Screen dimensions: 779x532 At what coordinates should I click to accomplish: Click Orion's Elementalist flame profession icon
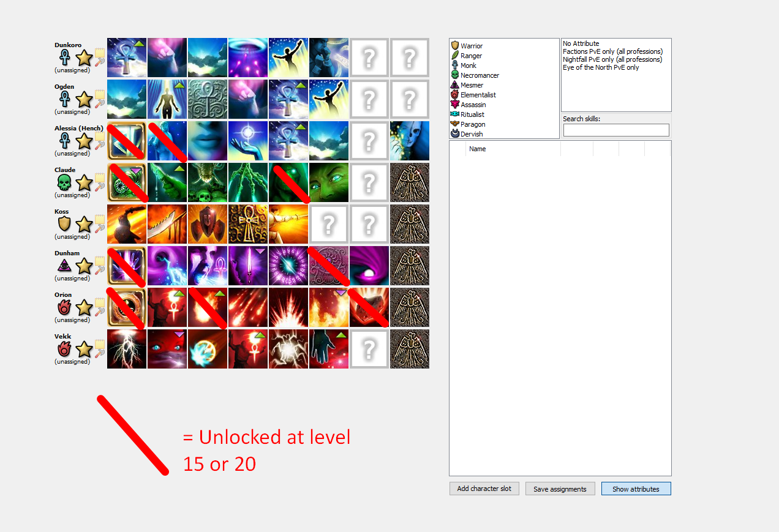tap(64, 308)
